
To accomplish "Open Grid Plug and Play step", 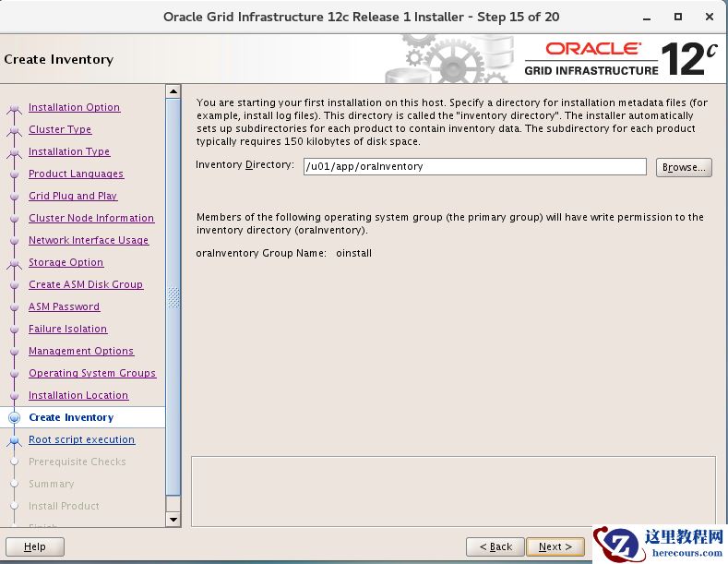I will pos(73,196).
